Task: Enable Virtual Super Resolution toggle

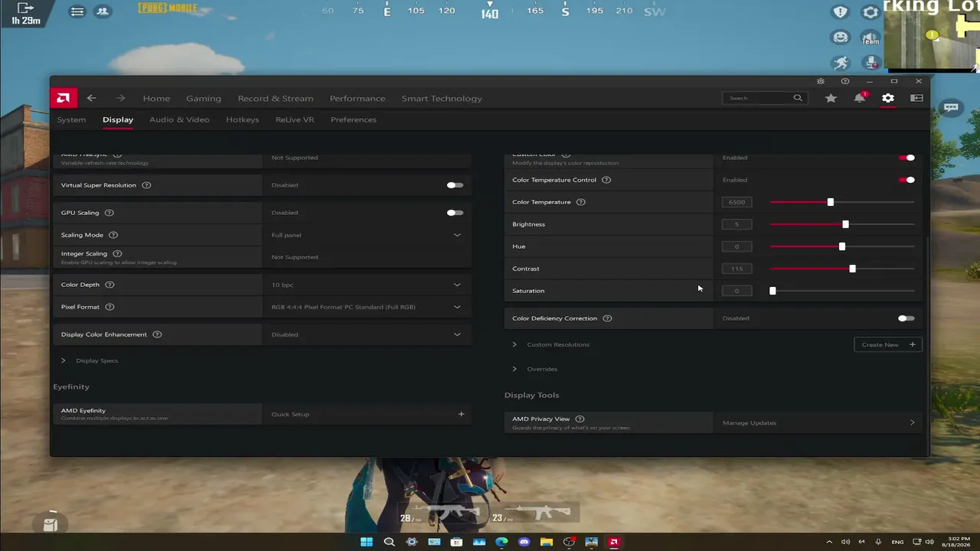Action: [x=455, y=185]
